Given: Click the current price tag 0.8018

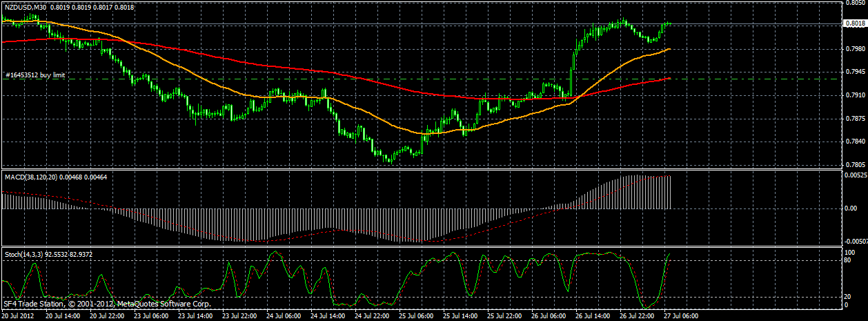Looking at the screenshot, I should pos(855,23).
